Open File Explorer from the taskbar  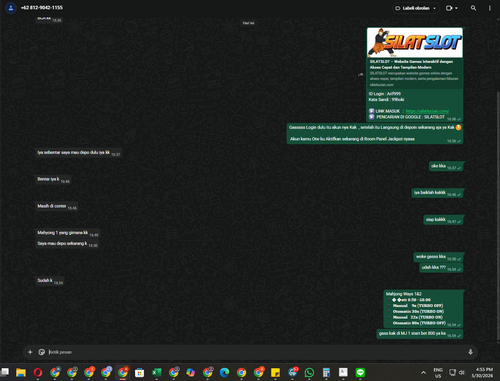pyautogui.click(x=21, y=372)
